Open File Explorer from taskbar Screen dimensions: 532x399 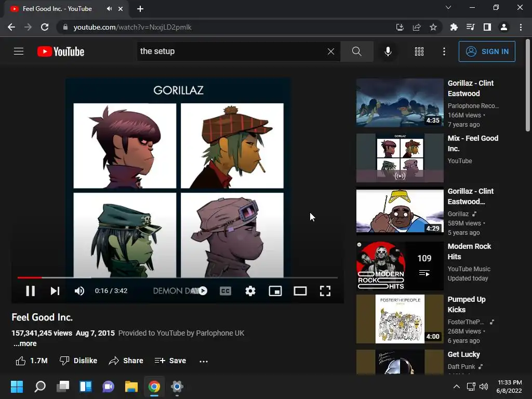(x=131, y=387)
